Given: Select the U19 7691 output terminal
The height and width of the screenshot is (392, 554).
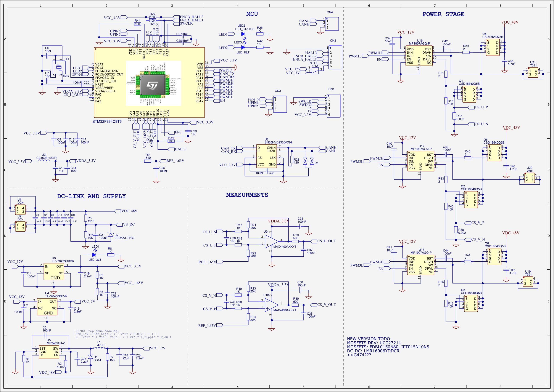Looking at the screenshot, I should pos(528,282).
